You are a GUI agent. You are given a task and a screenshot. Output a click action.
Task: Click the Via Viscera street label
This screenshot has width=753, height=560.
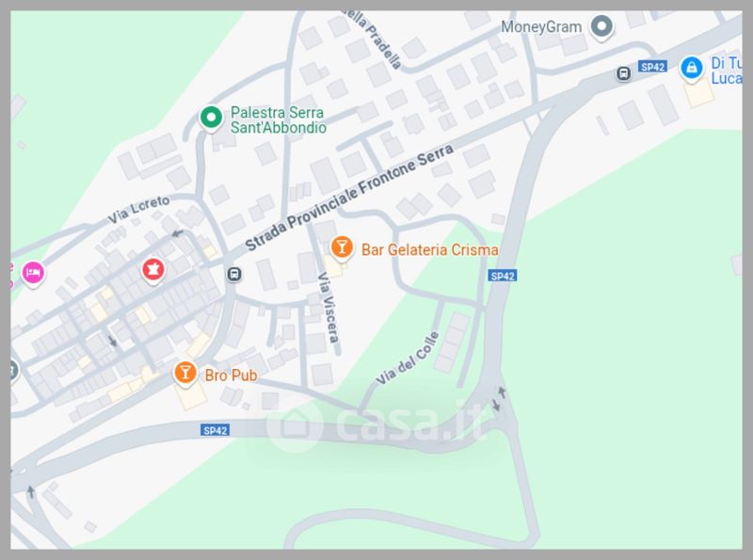click(328, 308)
